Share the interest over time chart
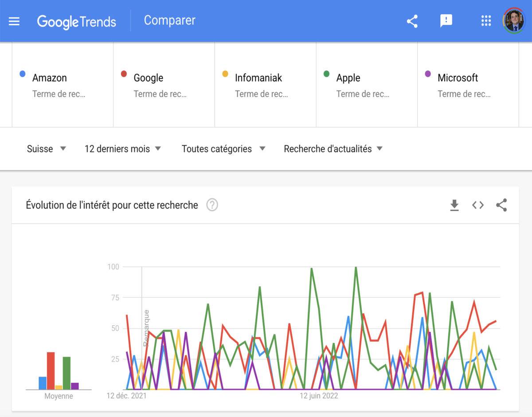The image size is (532, 417). 501,205
